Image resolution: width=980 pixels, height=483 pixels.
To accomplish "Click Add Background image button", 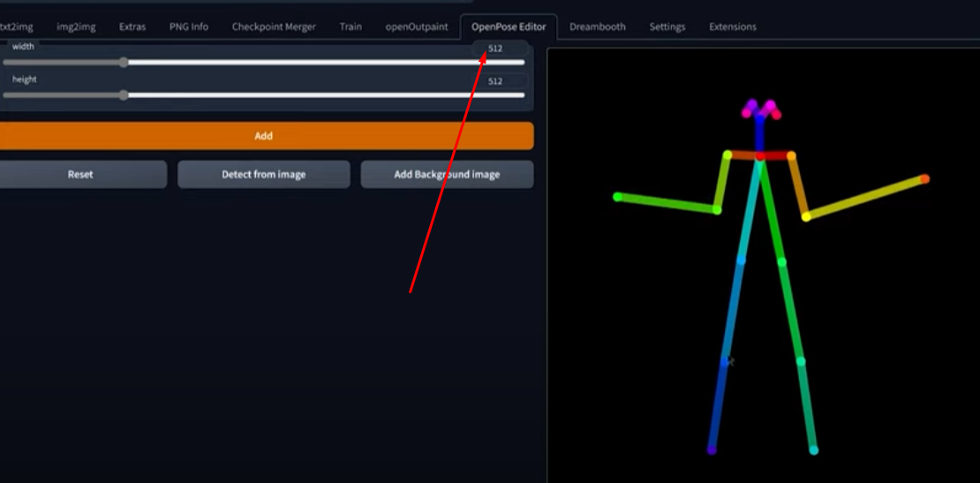I will click(x=447, y=174).
